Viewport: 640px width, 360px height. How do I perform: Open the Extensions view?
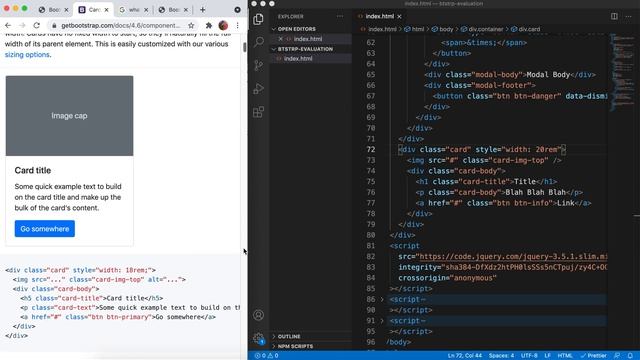258,112
